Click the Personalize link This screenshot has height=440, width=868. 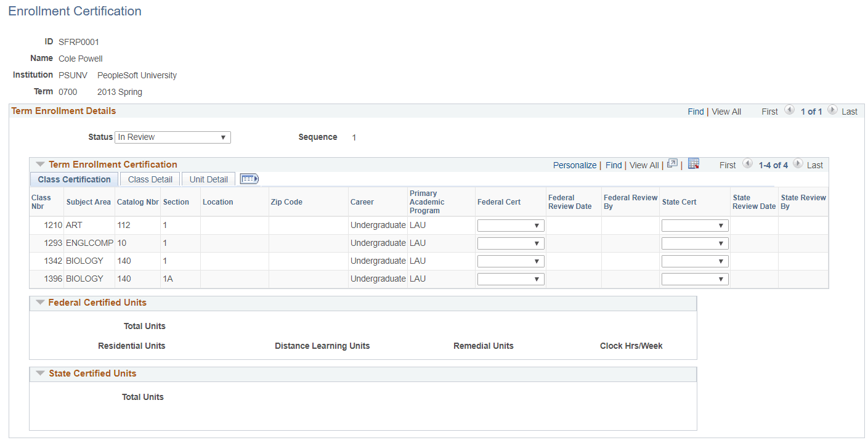(x=574, y=165)
